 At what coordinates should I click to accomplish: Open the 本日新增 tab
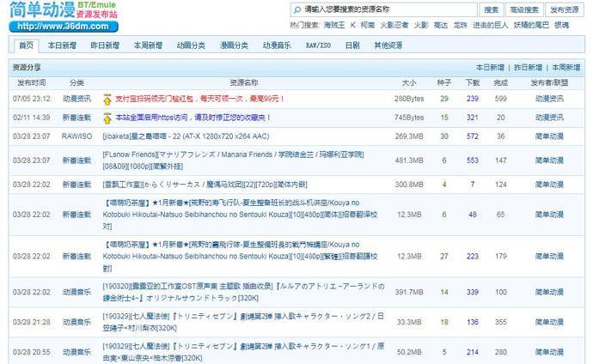coord(62,45)
